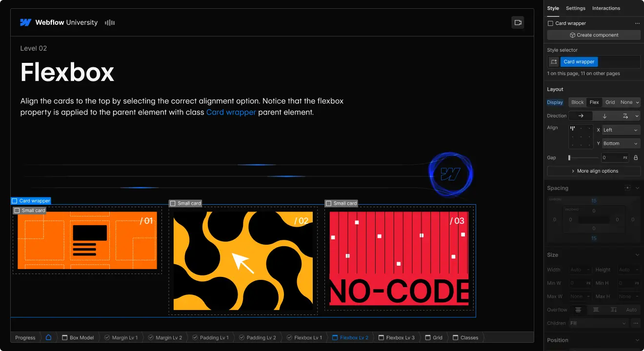This screenshot has width=644, height=351.
Task: Switch to the Settings tab
Action: (575, 8)
